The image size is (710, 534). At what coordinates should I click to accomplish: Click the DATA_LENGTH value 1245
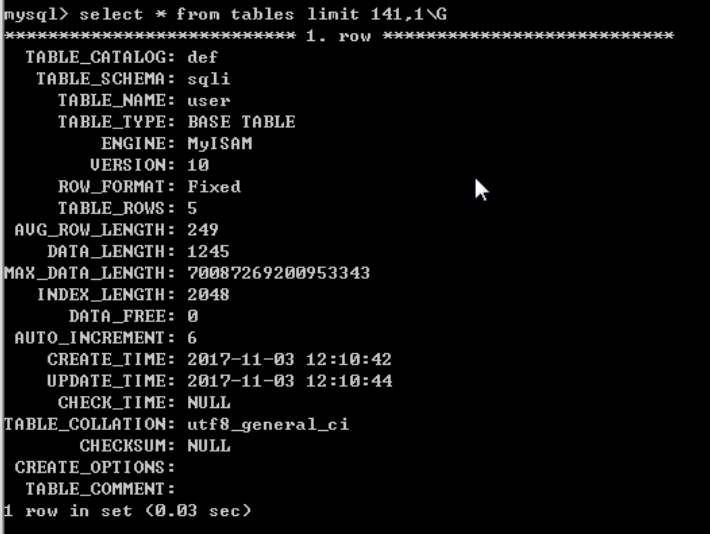(208, 251)
